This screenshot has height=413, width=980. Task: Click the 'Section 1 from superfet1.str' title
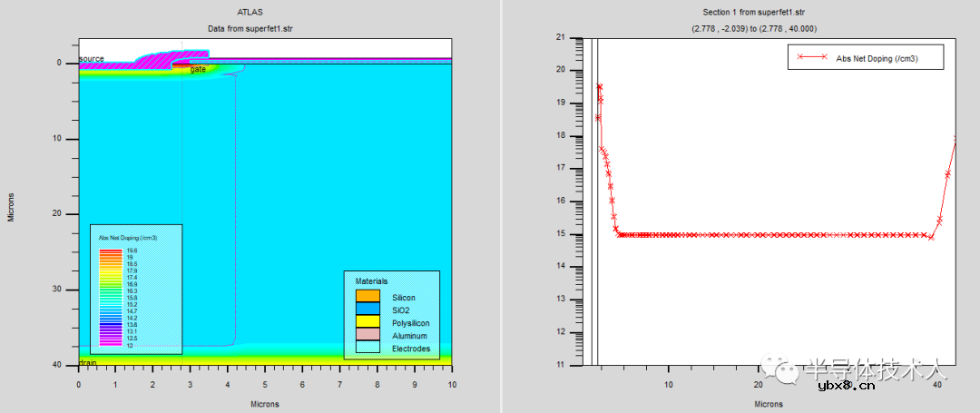click(756, 12)
